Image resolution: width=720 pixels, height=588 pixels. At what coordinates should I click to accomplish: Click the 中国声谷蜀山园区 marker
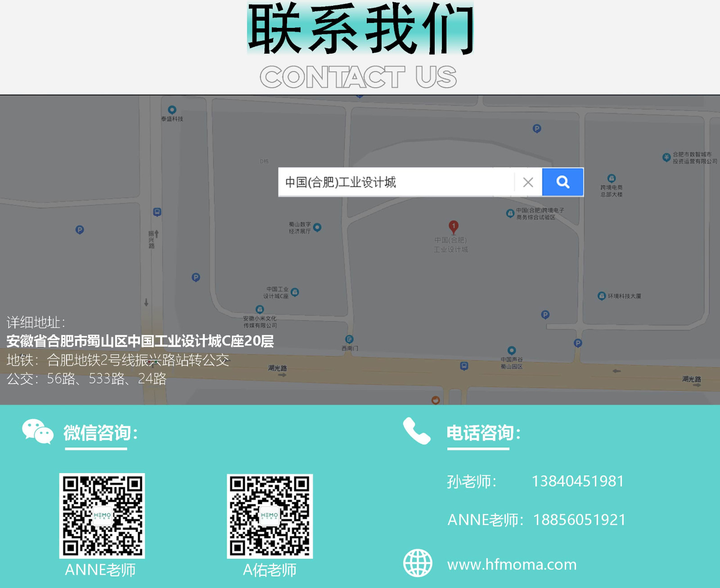coord(512,350)
